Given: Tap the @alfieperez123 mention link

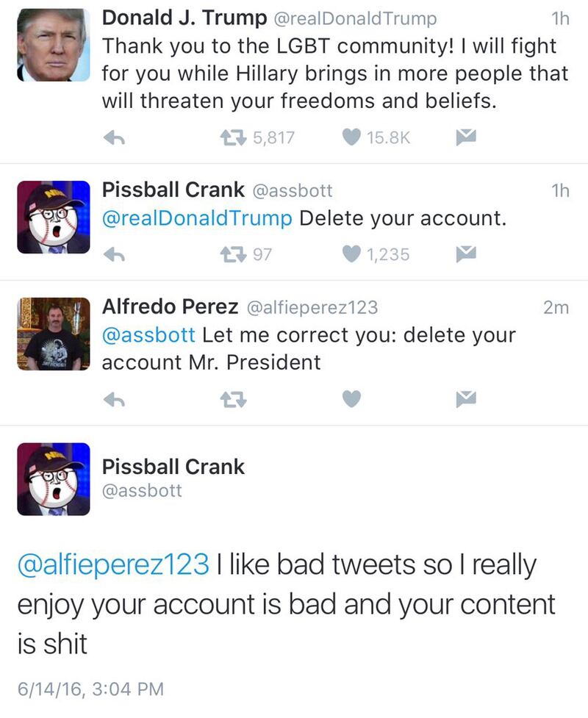Looking at the screenshot, I should pos(112,565).
